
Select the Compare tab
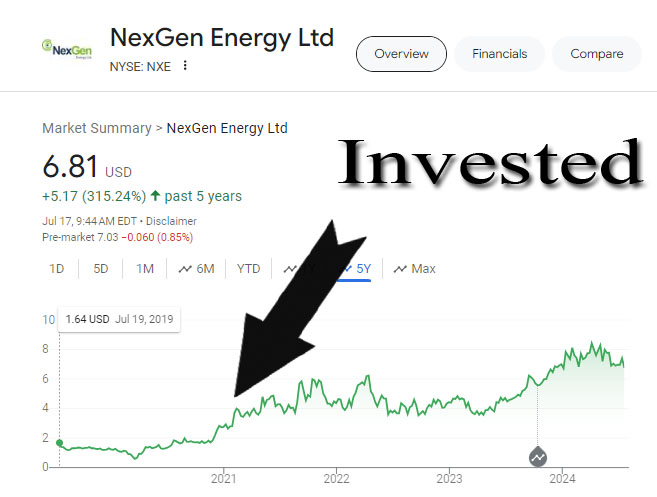(596, 54)
